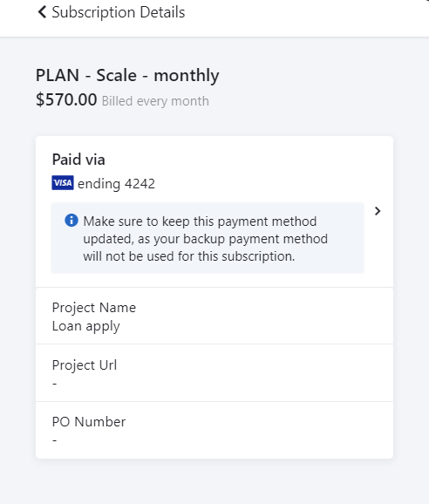Screen dimensions: 429x504
Task: Click the VISA card logo
Action: tap(63, 183)
